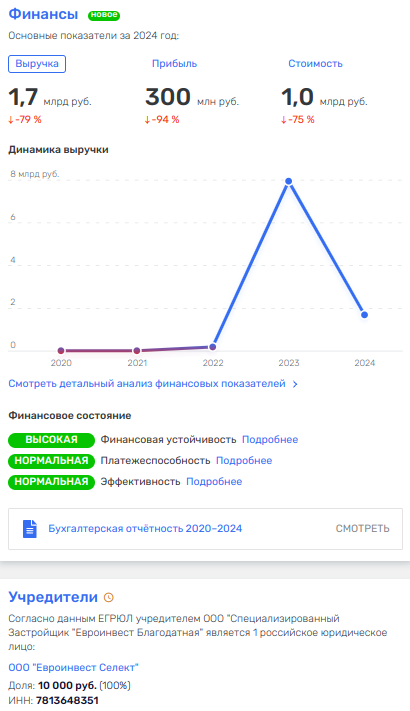The width and height of the screenshot is (410, 711).
Task: Click the СМОТРЕТЬ button
Action: click(x=362, y=529)
